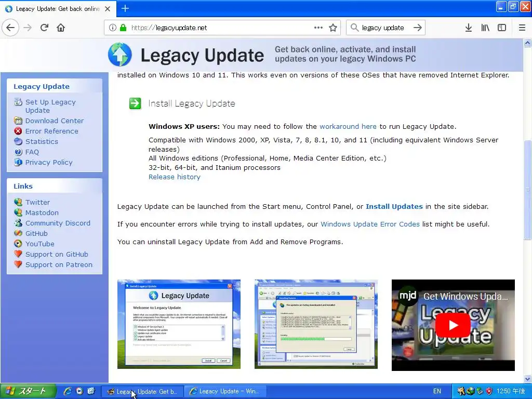Click the page vertical scrollbar thumb

point(527,189)
